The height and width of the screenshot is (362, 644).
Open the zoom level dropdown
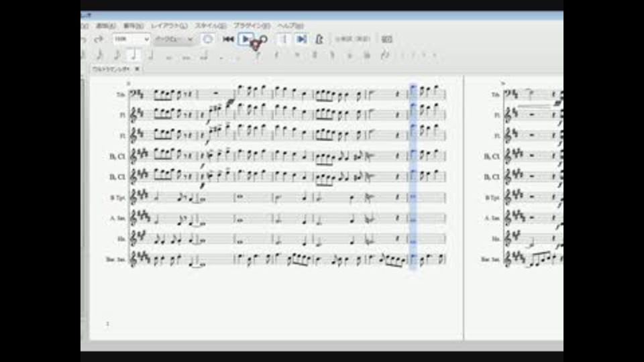coord(131,39)
